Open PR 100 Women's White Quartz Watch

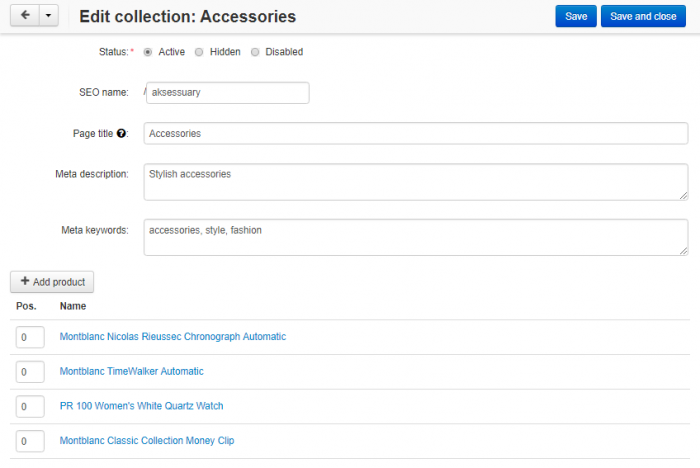point(142,406)
